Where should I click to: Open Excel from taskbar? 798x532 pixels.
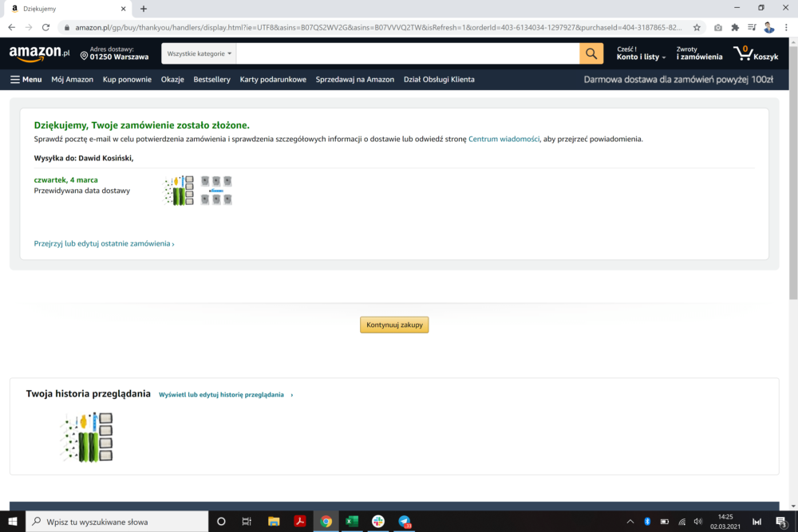point(352,522)
